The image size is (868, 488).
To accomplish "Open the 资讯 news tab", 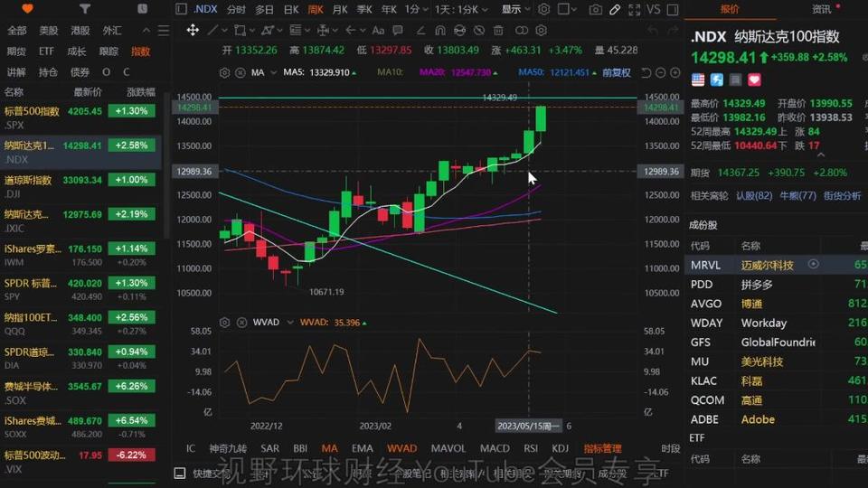I will click(821, 9).
